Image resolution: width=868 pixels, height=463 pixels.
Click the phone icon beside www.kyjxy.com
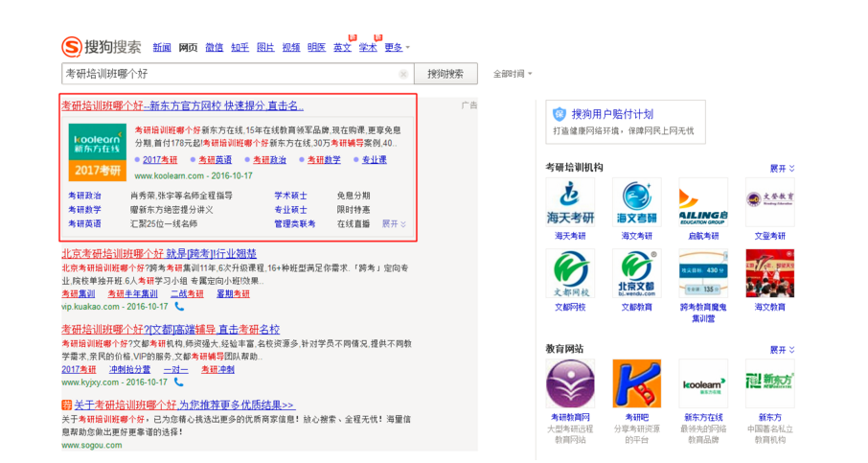(179, 382)
